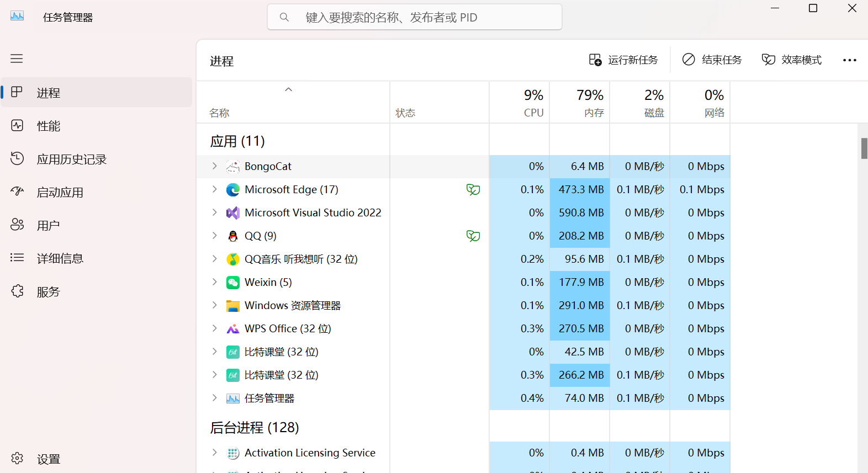This screenshot has height=473, width=868.
Task: Sort by the 状态 column header
Action: tap(440, 103)
